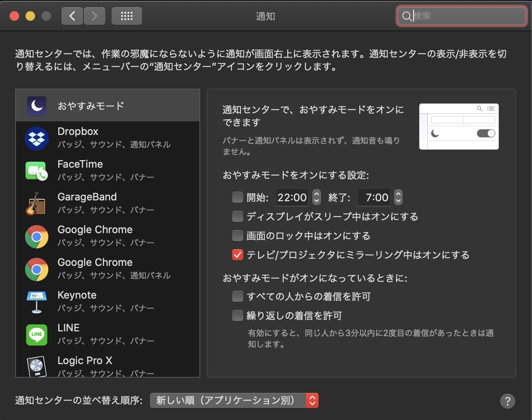
Task: Enable ディスプレイがスリープ中はオンにする checkbox
Action: (x=238, y=216)
